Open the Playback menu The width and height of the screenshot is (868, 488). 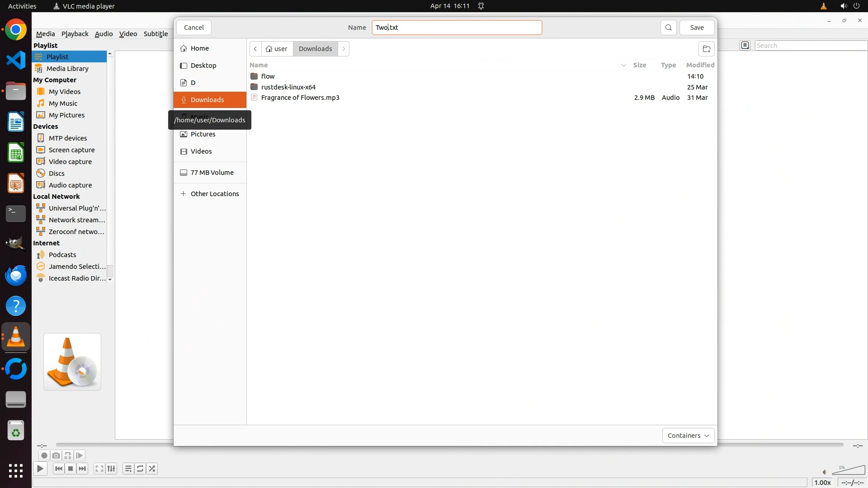(75, 34)
